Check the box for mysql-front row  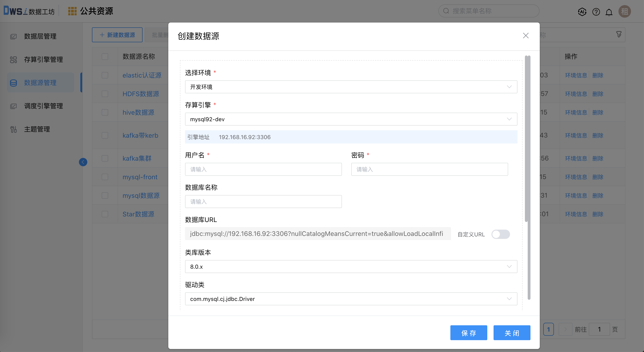click(x=105, y=177)
